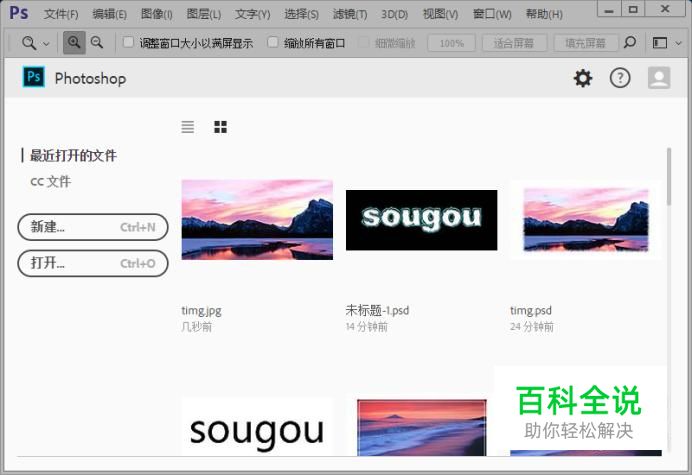The image size is (692, 475).
Task: Open the 滤镜(T) menu
Action: [x=350, y=14]
